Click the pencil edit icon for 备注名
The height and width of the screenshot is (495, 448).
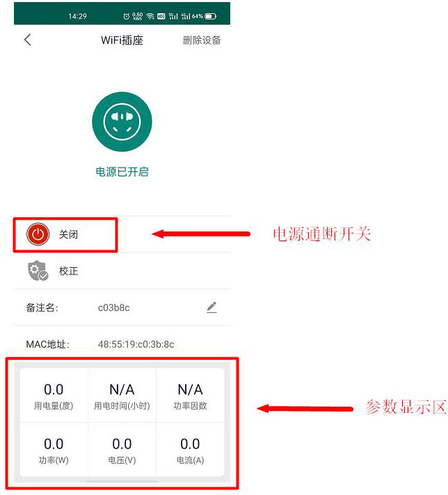211,307
